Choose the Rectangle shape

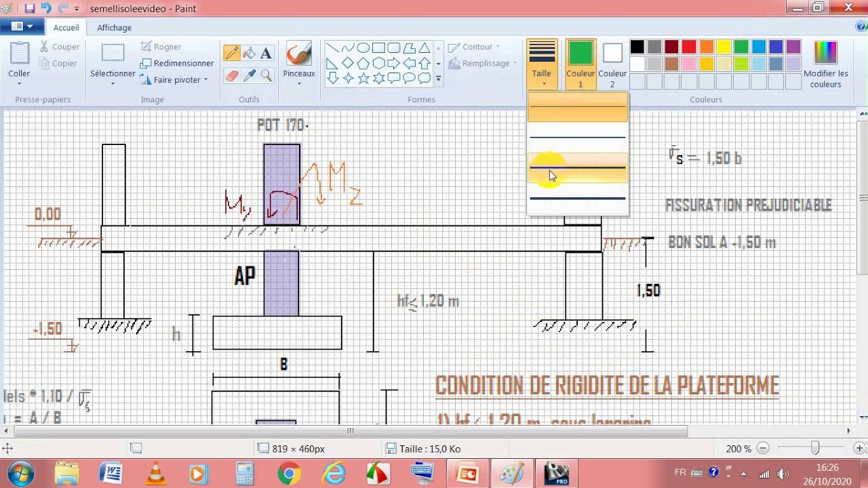click(378, 48)
